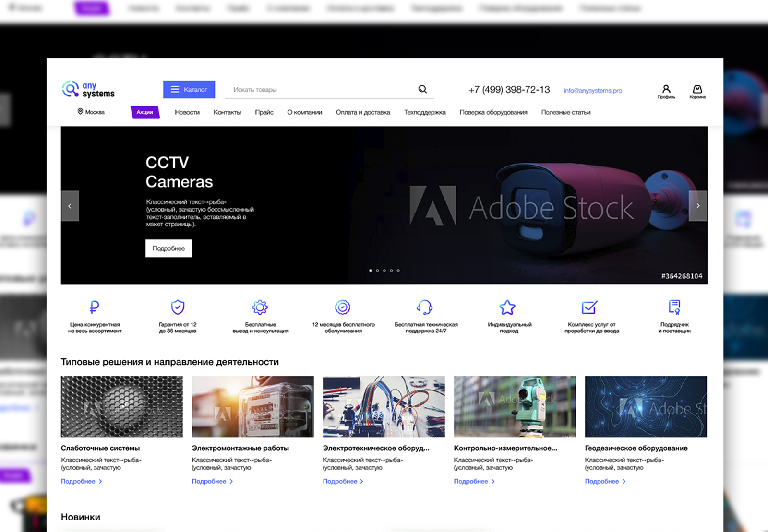Click the shield warranty icon
768x532 pixels.
coord(178,307)
